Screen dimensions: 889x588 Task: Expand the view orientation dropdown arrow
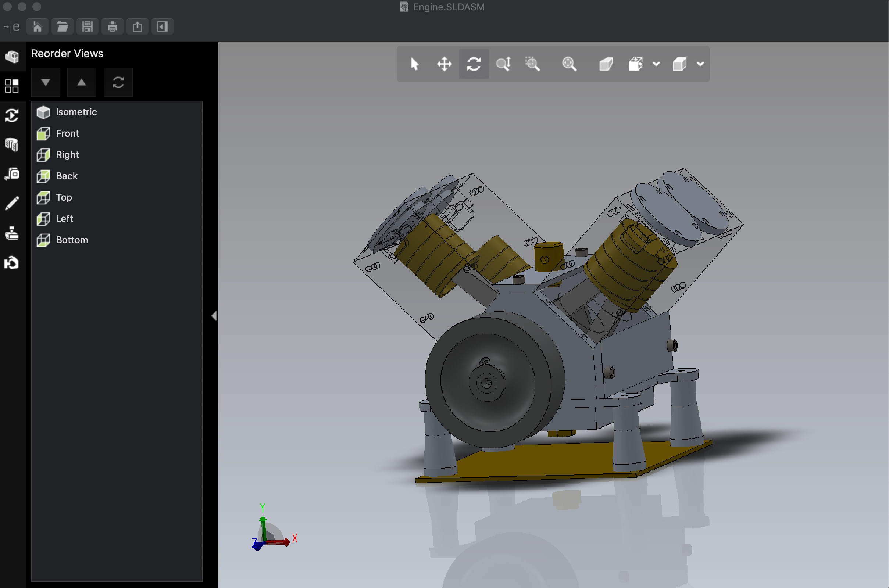tap(656, 64)
